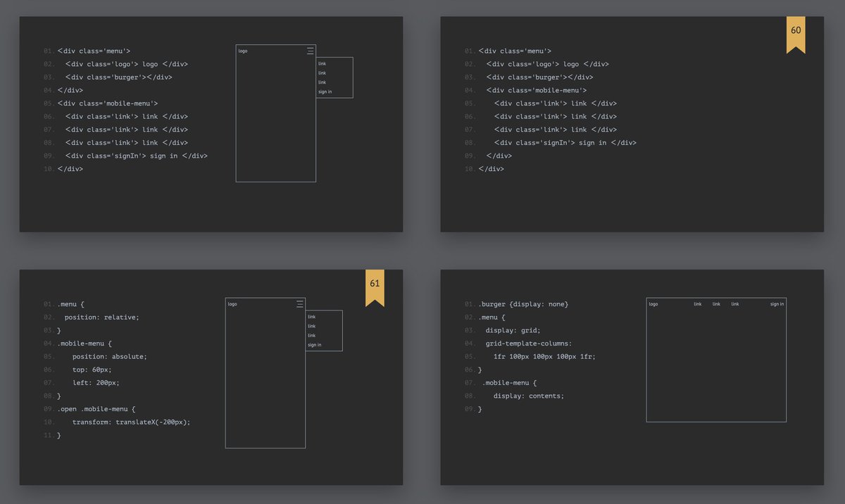
Task: Click the 'position: absolute;' code line
Action: pyautogui.click(x=110, y=356)
